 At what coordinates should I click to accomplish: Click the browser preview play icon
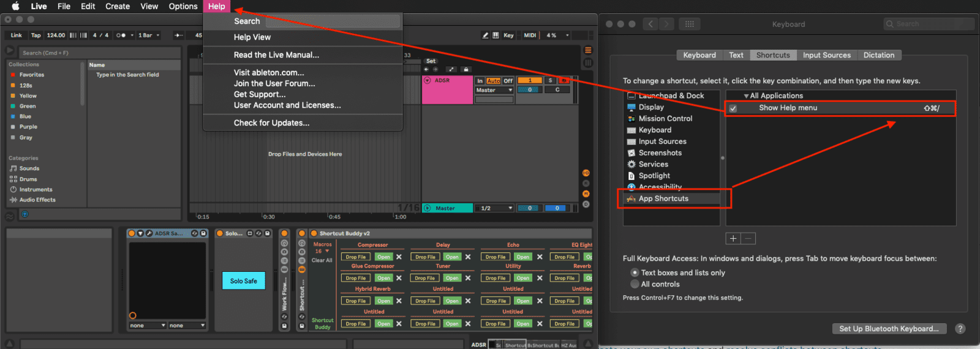click(x=10, y=50)
